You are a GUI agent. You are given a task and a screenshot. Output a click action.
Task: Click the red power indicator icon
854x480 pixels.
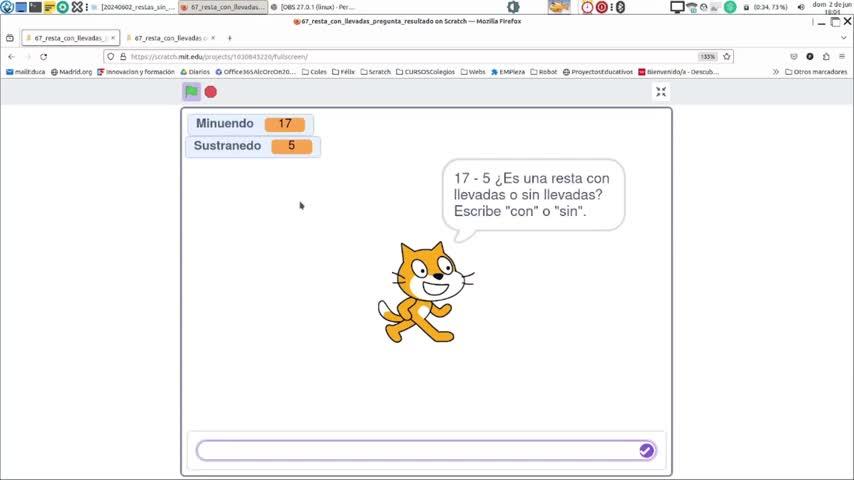tap(602, 7)
